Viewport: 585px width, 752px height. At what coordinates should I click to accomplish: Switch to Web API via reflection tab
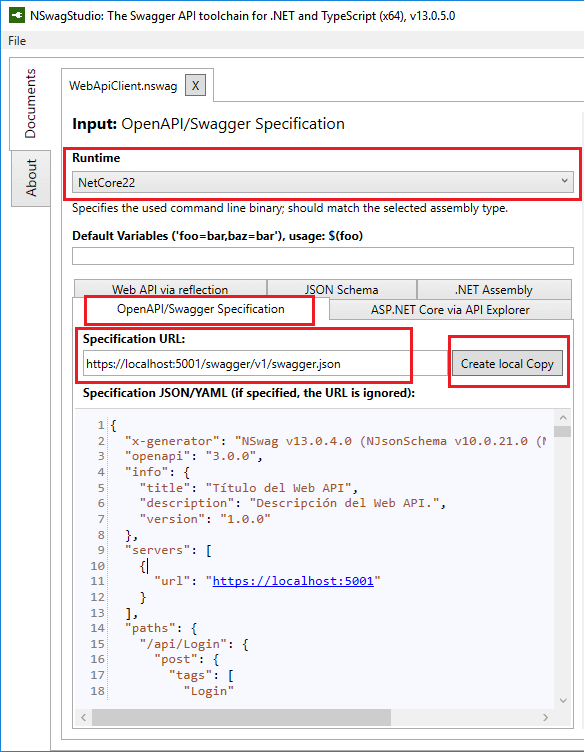coord(170,289)
